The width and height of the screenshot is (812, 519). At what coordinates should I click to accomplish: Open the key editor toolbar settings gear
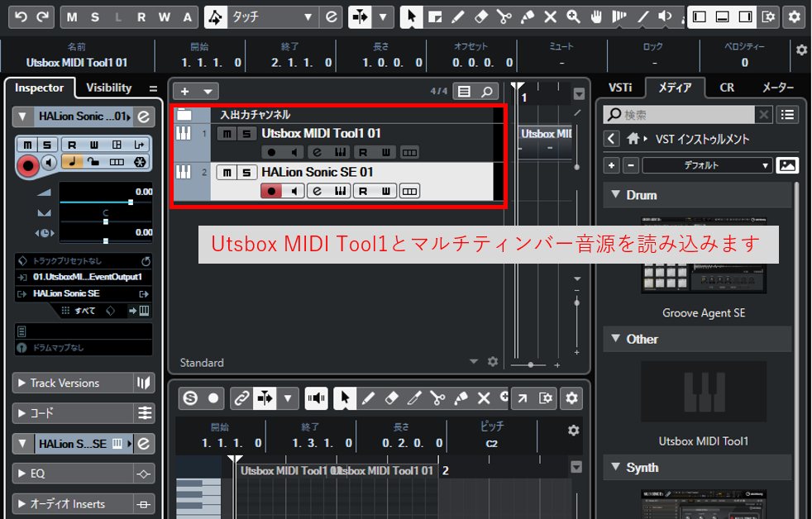click(x=571, y=398)
